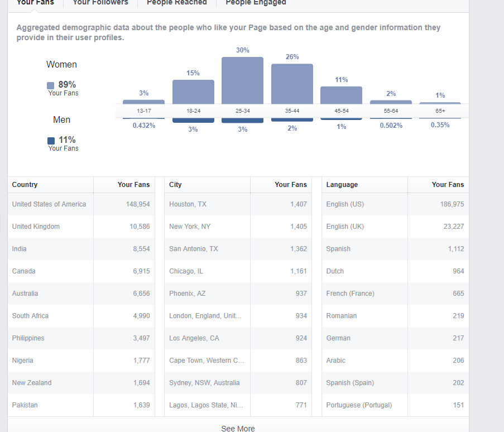Select the People Engaged tab
The image size is (504, 432).
(x=256, y=3)
